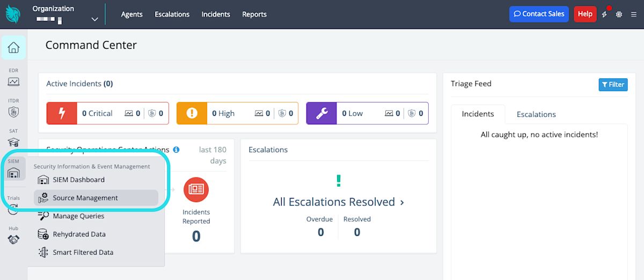
Task: Open the EDR section in the sidebar
Action: pyautogui.click(x=13, y=78)
